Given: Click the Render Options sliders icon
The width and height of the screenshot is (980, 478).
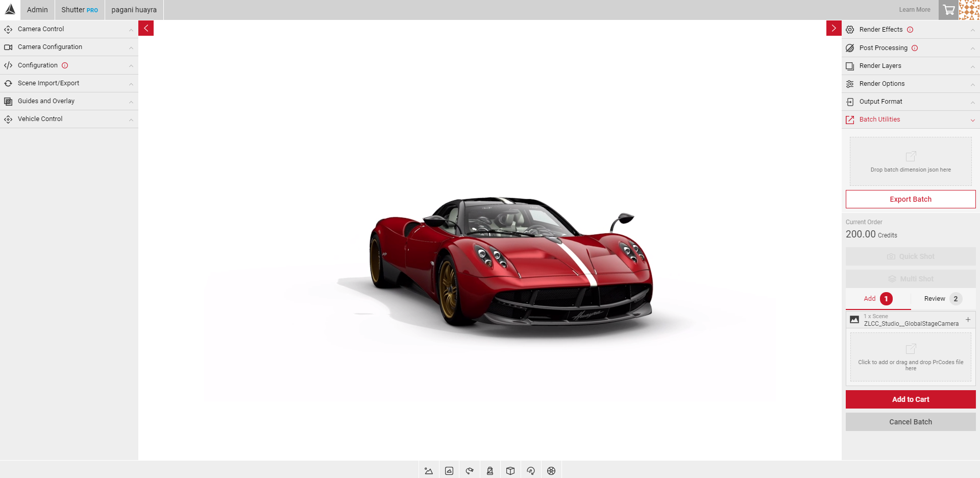Looking at the screenshot, I should tap(850, 84).
